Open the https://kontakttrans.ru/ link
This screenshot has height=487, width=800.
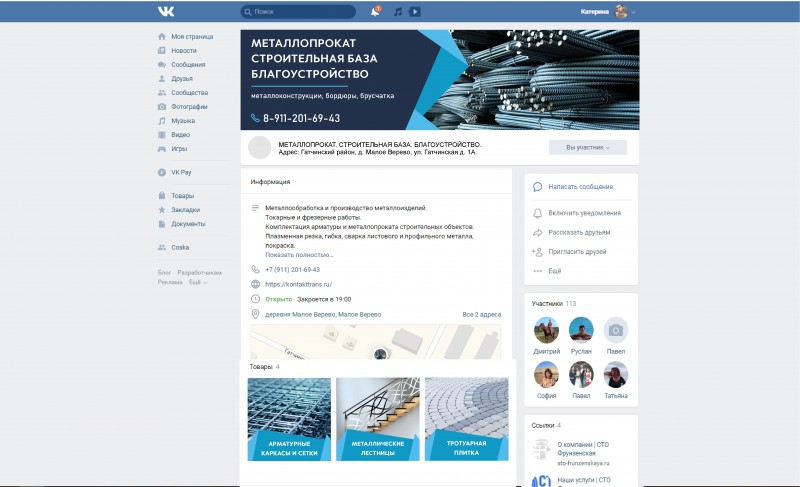tap(298, 285)
